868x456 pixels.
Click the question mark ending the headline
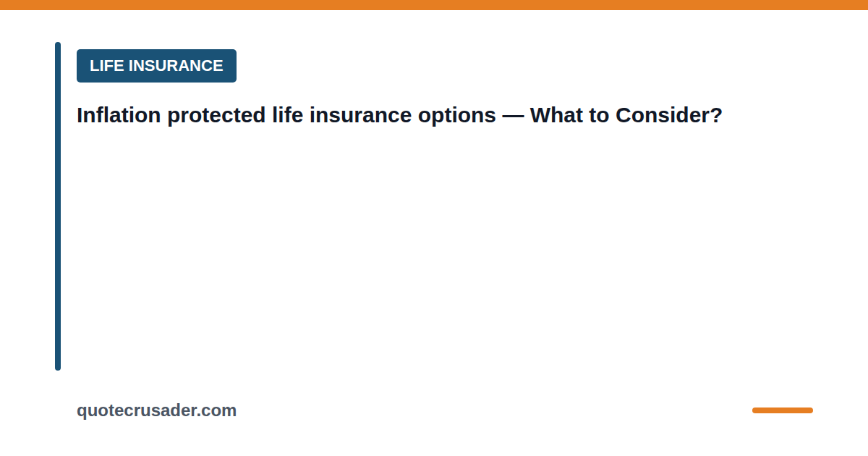coord(716,115)
